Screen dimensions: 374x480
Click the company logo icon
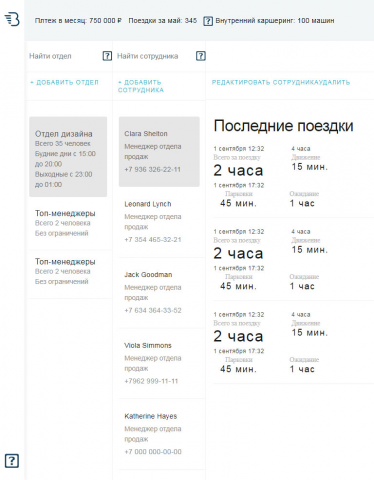tap(12, 19)
